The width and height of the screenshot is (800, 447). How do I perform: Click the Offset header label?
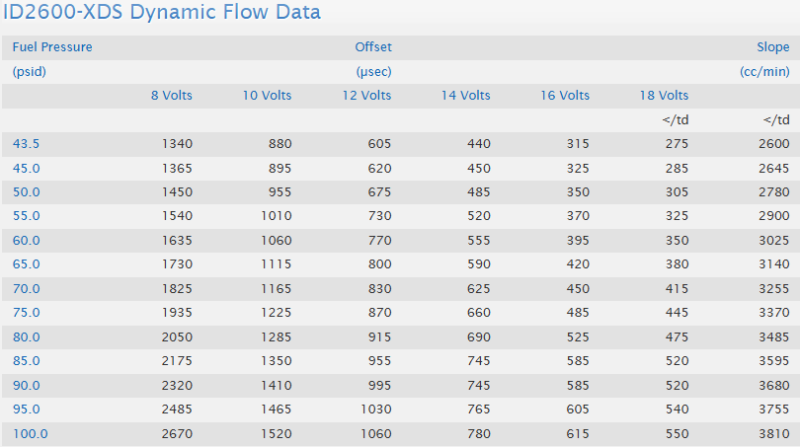(373, 47)
